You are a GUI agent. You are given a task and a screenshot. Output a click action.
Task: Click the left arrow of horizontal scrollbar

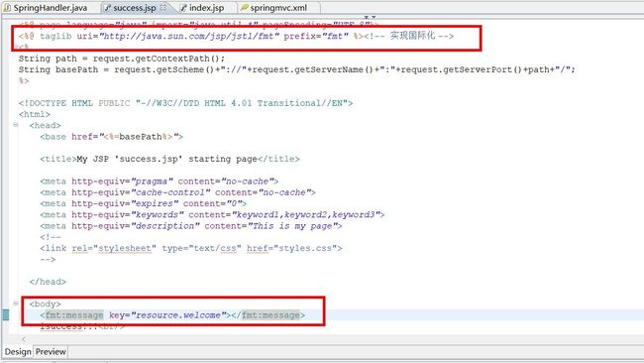(24, 339)
